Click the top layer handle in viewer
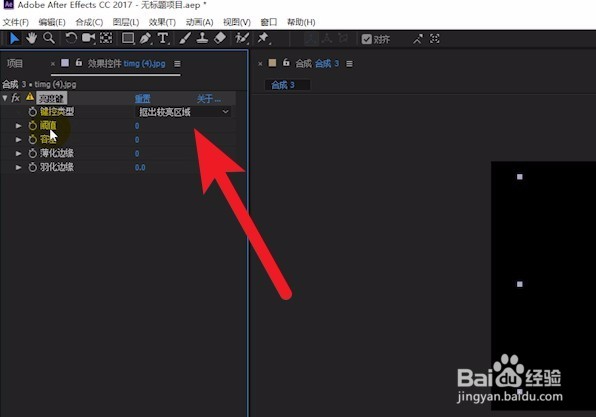 click(x=520, y=177)
